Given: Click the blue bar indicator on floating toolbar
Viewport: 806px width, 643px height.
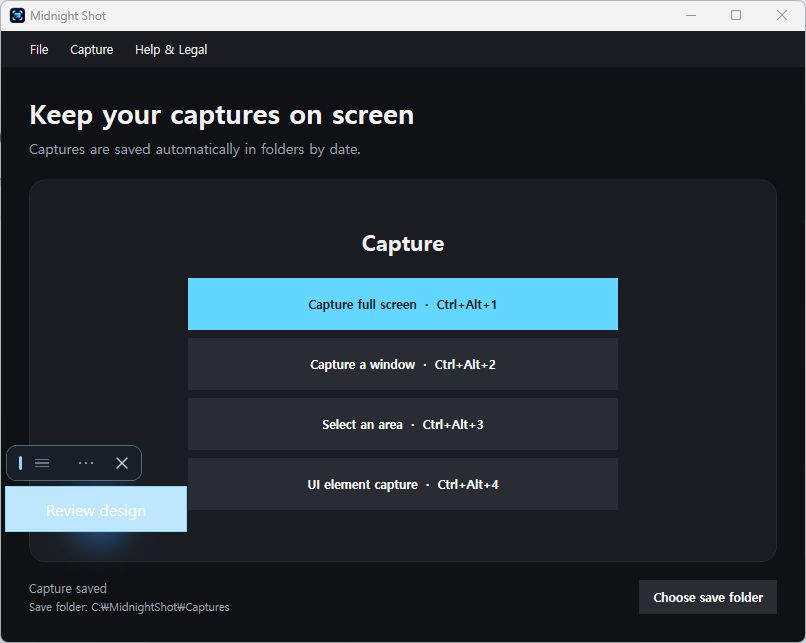Looking at the screenshot, I should click(21, 463).
